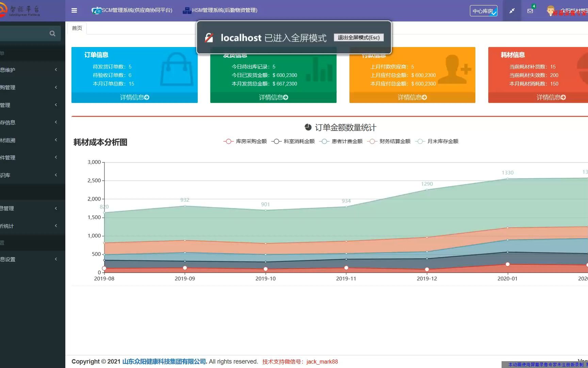The width and height of the screenshot is (588, 368).
Task: Expand the 息管理 sidebar menu
Action: 32,208
